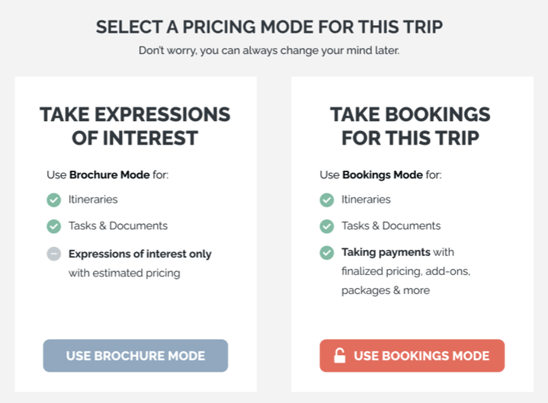Click the green check beside Taking payments
548x403 pixels.
pyautogui.click(x=327, y=252)
